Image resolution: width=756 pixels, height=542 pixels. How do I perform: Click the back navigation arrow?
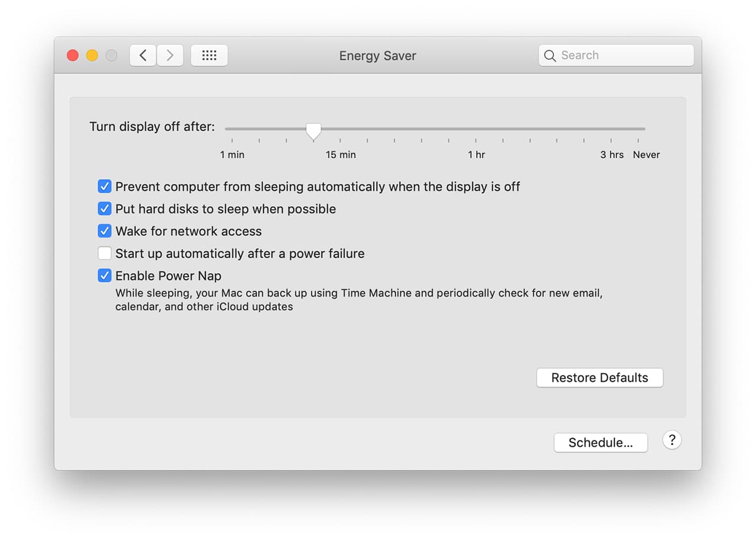click(143, 56)
